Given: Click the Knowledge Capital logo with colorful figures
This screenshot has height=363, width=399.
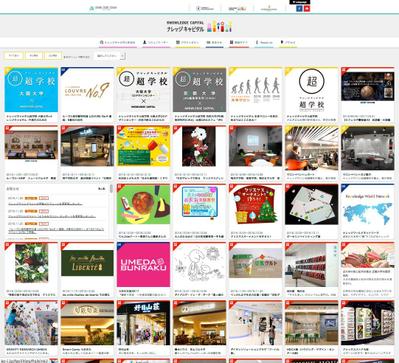Looking at the screenshot, I should (x=199, y=26).
